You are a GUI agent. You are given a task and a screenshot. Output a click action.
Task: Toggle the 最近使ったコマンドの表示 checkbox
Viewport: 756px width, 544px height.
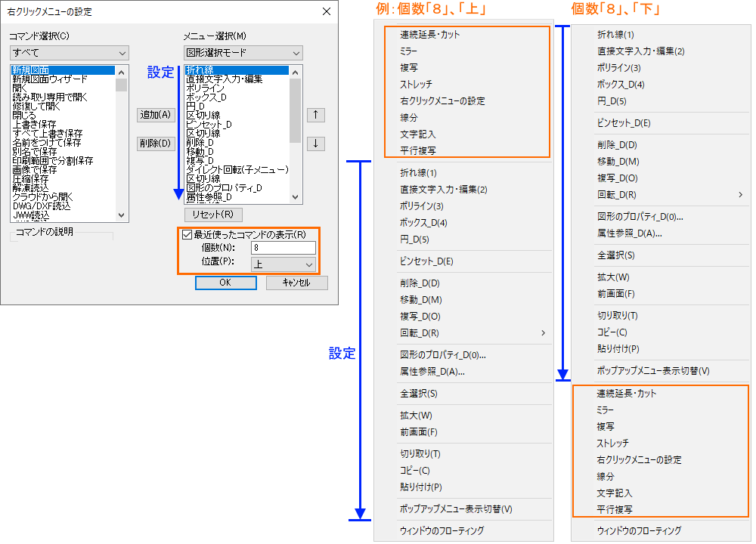(187, 233)
